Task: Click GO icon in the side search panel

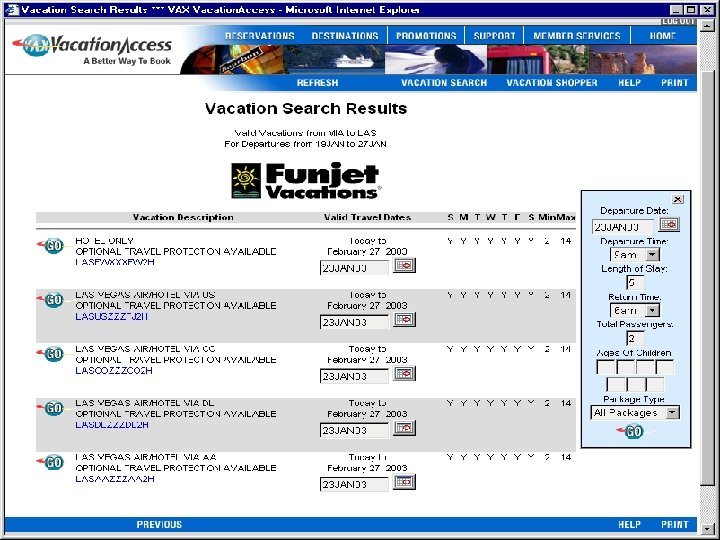Action: pyautogui.click(x=633, y=431)
